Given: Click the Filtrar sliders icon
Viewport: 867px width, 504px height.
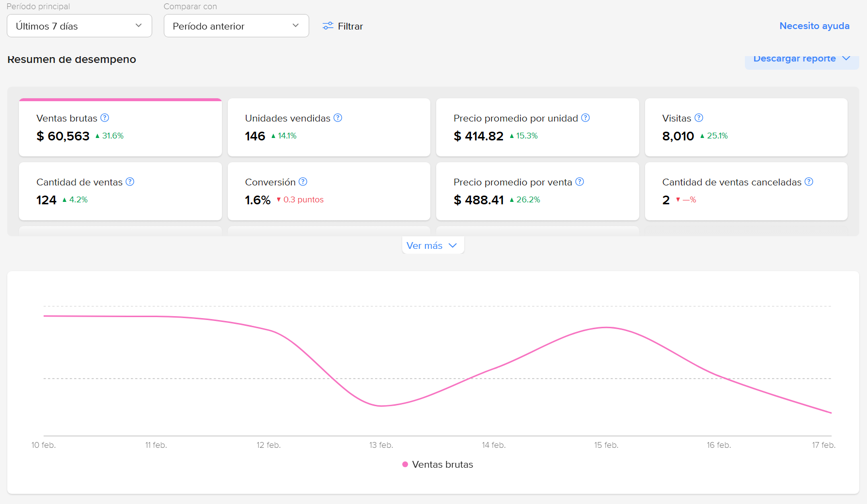Looking at the screenshot, I should 328,26.
